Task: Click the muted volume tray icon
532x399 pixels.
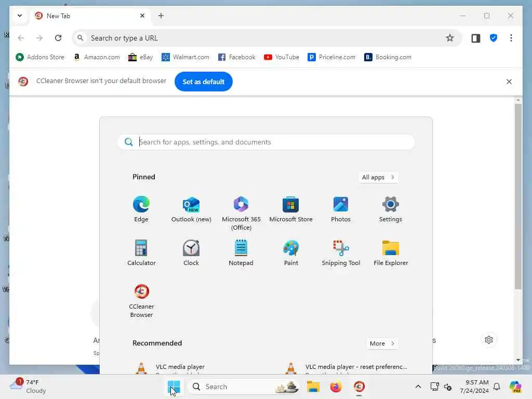Action: 447,387
